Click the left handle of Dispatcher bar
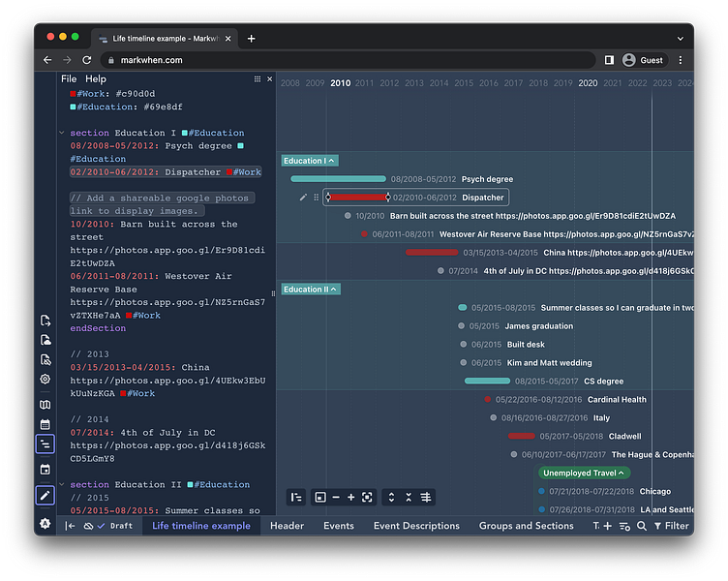This screenshot has width=728, height=581. click(328, 198)
